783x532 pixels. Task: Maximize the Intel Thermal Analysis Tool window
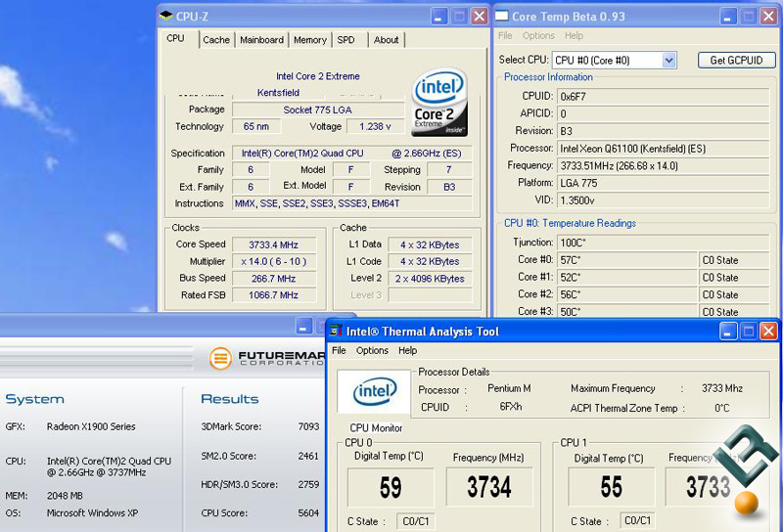[749, 331]
